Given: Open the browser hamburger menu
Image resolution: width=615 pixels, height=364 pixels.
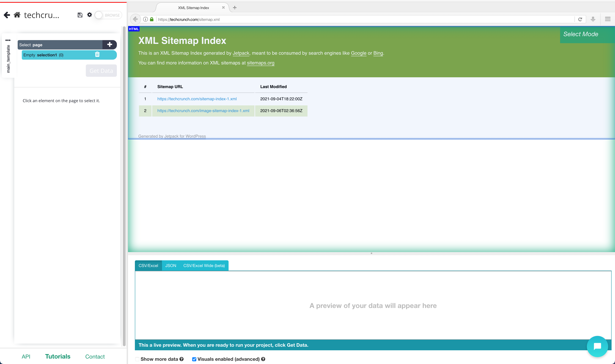Looking at the screenshot, I should pos(608,19).
